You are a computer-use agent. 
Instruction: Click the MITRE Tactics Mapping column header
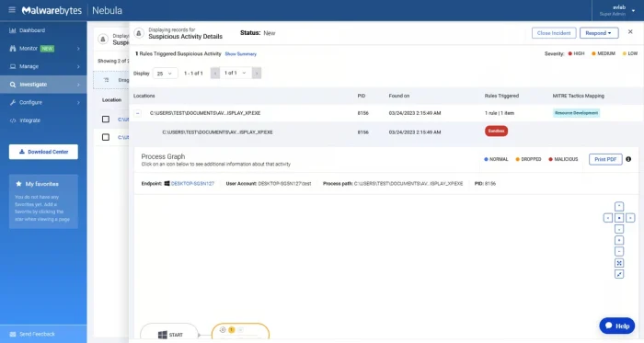point(579,96)
